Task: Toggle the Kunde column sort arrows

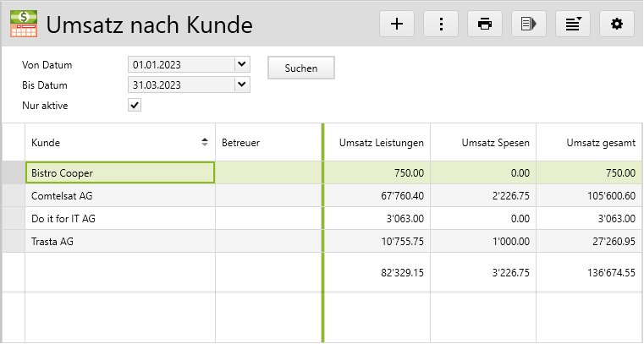Action: tap(205, 142)
